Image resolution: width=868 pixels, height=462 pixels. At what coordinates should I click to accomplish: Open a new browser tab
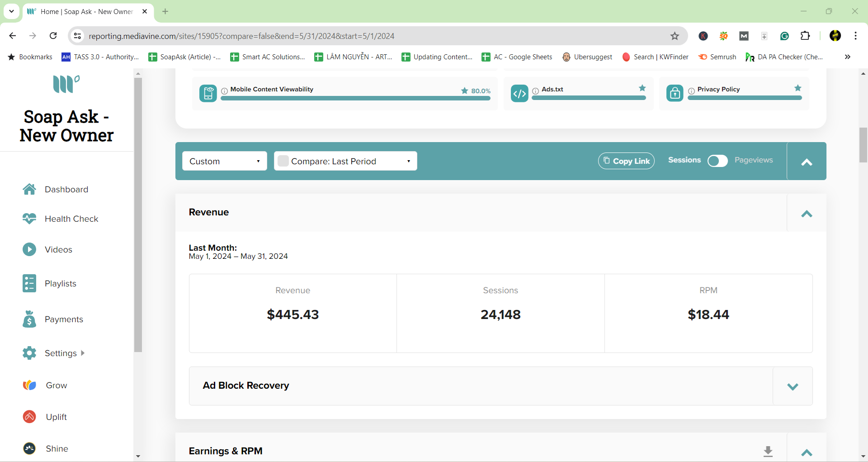click(165, 11)
